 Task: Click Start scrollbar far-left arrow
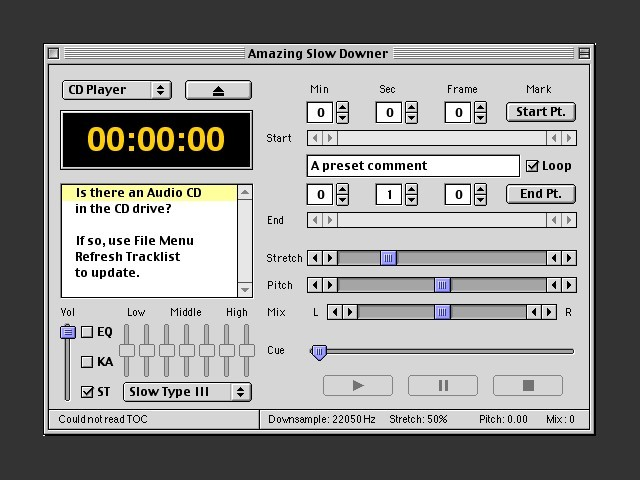(315, 138)
